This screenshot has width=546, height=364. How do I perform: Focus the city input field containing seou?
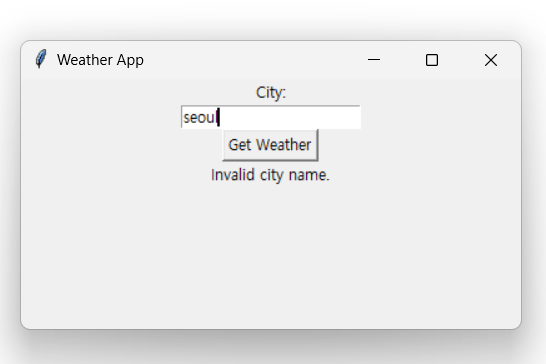[271, 117]
